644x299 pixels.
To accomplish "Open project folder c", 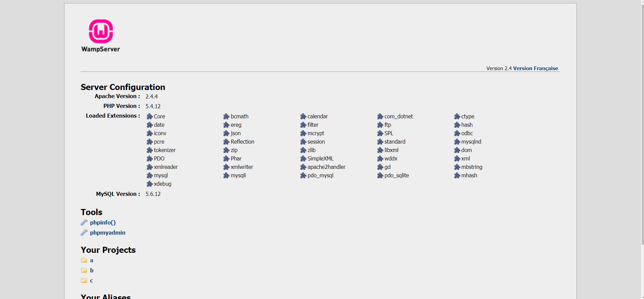I will [91, 280].
